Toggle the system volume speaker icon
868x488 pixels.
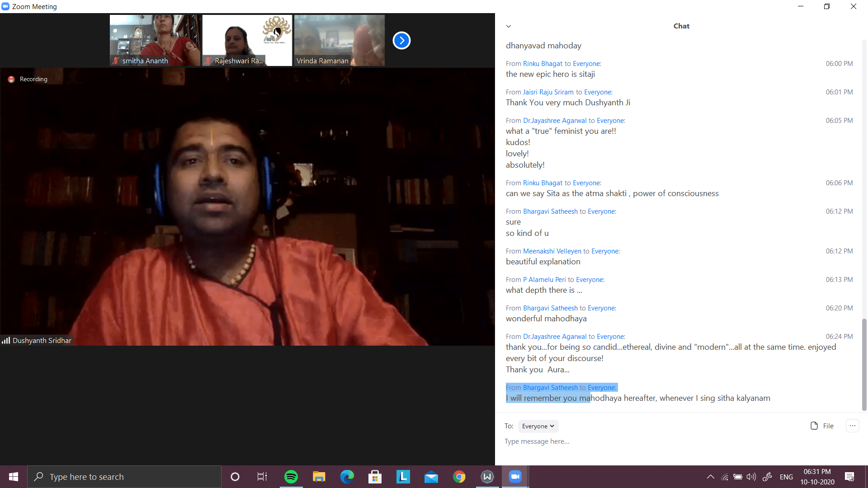[x=751, y=477]
